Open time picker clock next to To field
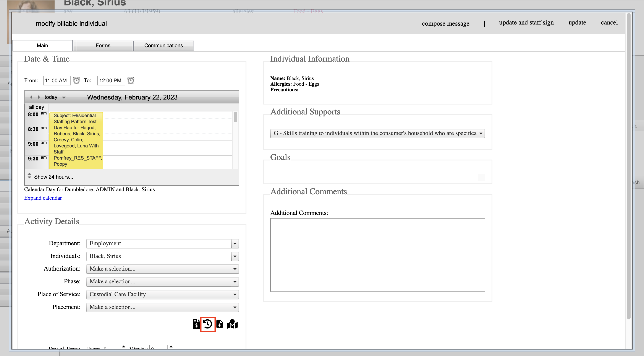Screen dimensions: 644x356 pos(131,80)
